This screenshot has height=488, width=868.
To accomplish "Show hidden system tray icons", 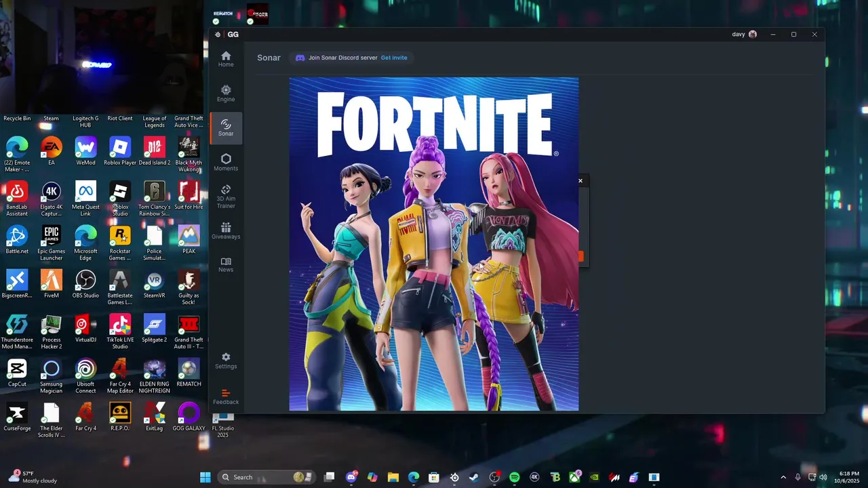I will click(783, 477).
